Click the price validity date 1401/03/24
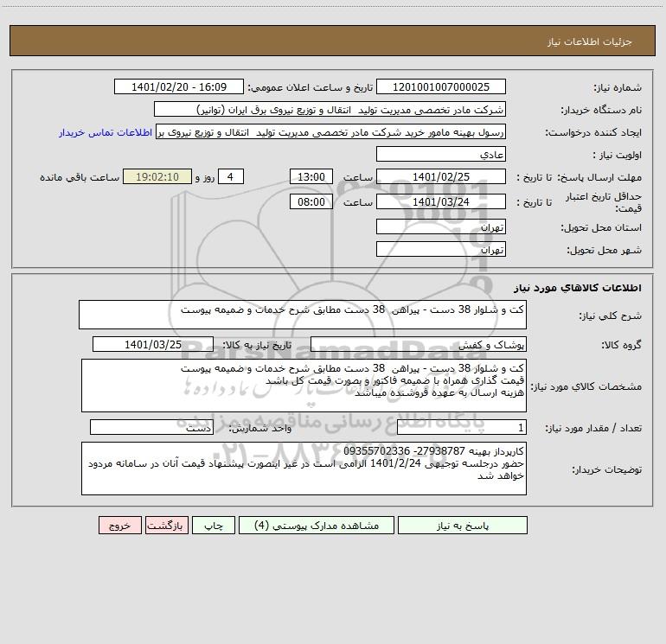This screenshot has width=666, height=644. coord(441,201)
